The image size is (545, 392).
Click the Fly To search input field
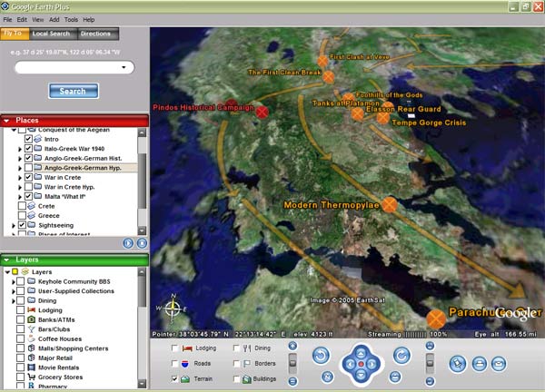click(74, 67)
